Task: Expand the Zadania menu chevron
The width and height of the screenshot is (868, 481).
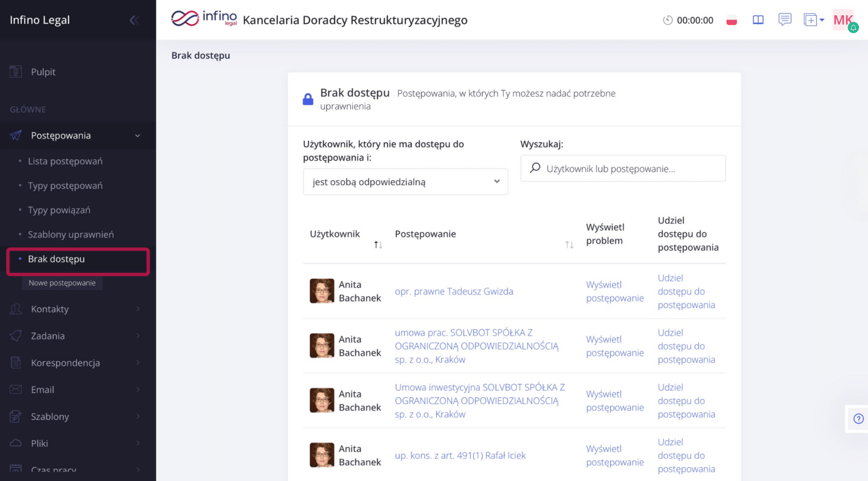Action: click(138, 336)
